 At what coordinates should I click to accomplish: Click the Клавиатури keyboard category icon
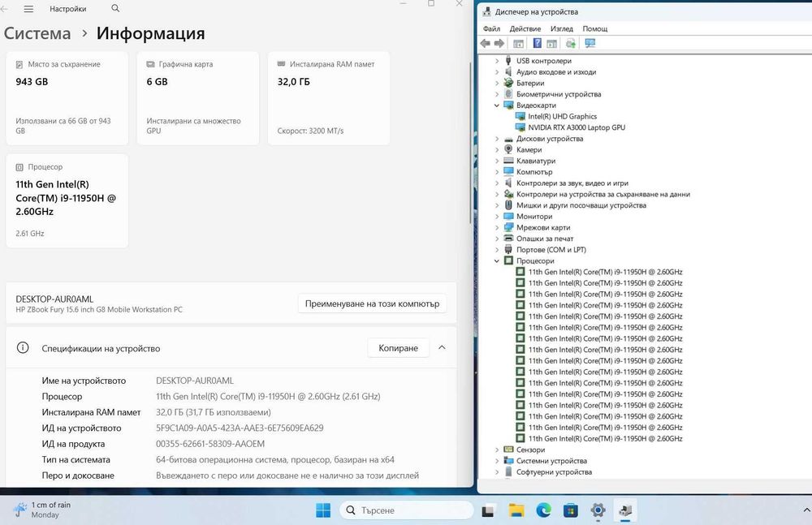508,161
